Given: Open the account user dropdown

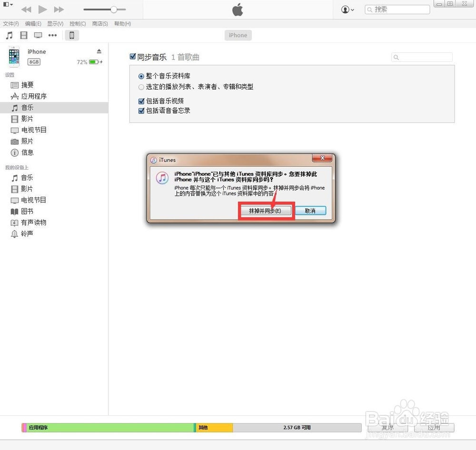Looking at the screenshot, I should click(347, 10).
